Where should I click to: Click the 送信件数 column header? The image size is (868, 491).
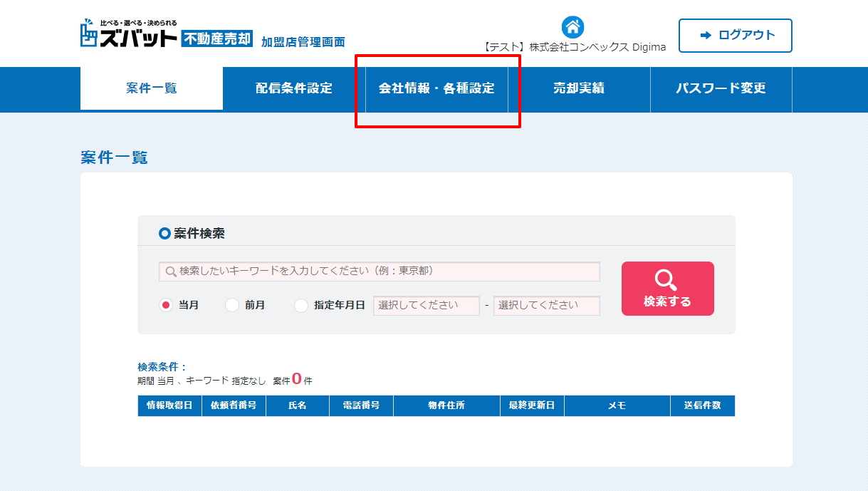702,405
